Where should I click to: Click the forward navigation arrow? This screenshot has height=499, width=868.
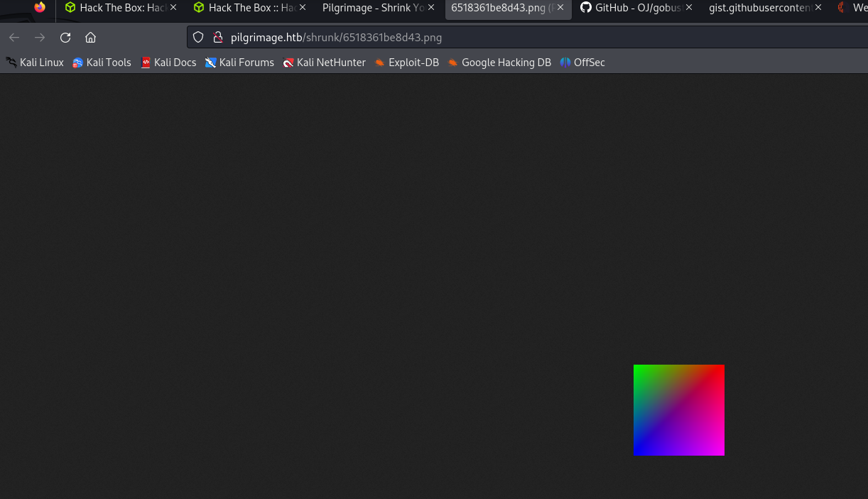[40, 38]
